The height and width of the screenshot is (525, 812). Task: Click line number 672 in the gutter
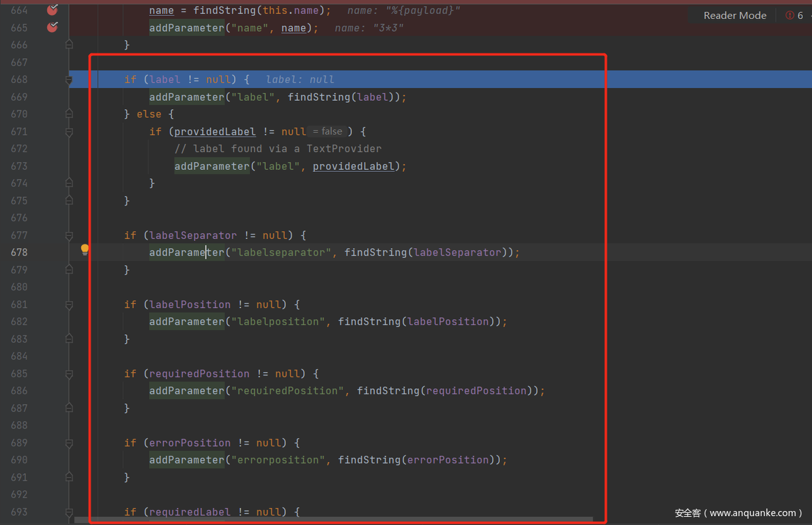point(19,148)
